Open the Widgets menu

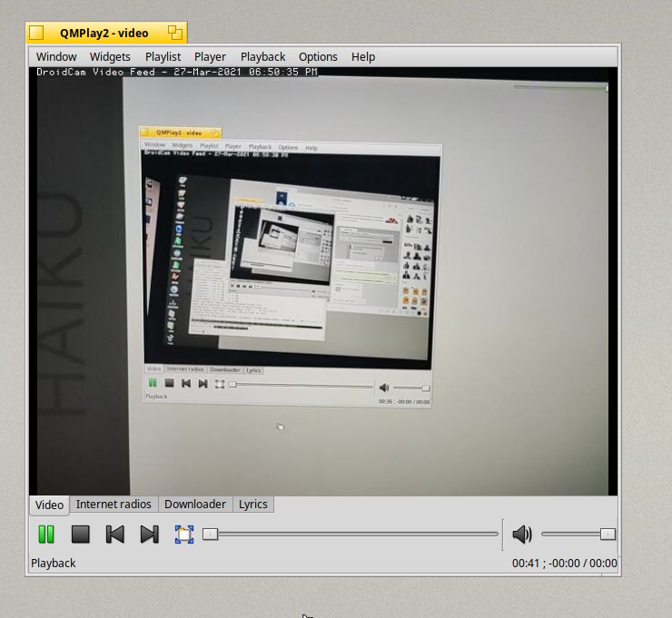click(x=110, y=56)
